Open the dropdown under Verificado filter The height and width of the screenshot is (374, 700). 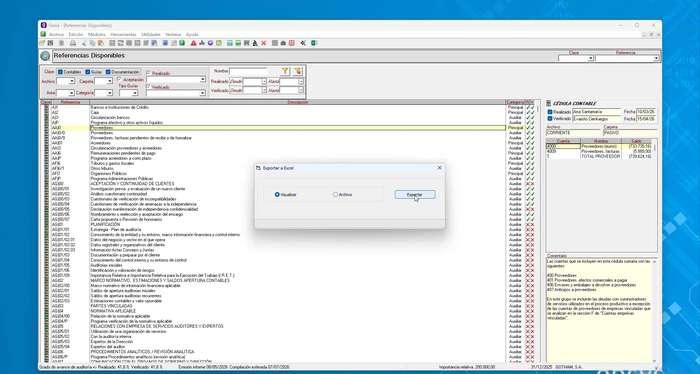click(203, 93)
